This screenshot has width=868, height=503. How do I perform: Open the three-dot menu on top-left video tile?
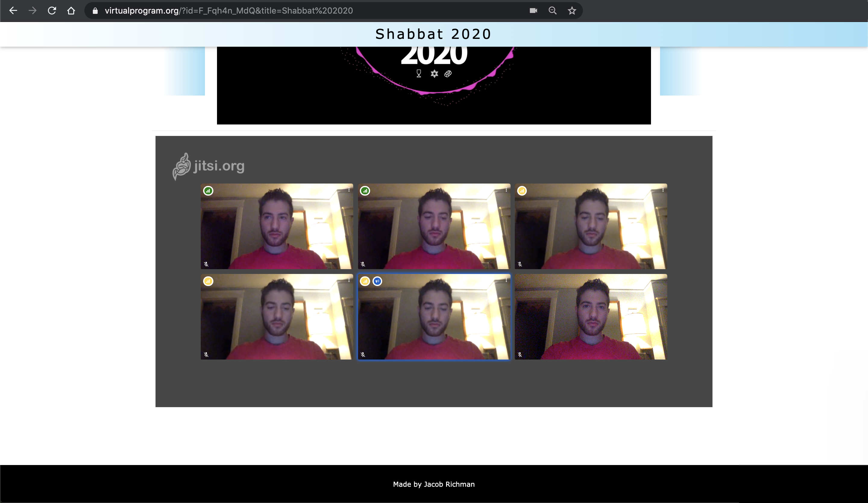[x=349, y=190]
